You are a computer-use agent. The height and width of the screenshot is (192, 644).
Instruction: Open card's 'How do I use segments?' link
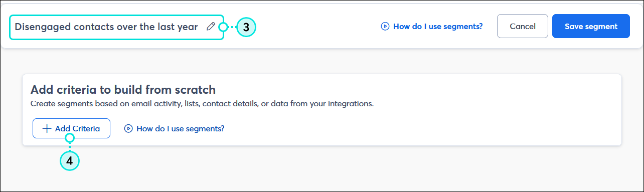tap(175, 129)
